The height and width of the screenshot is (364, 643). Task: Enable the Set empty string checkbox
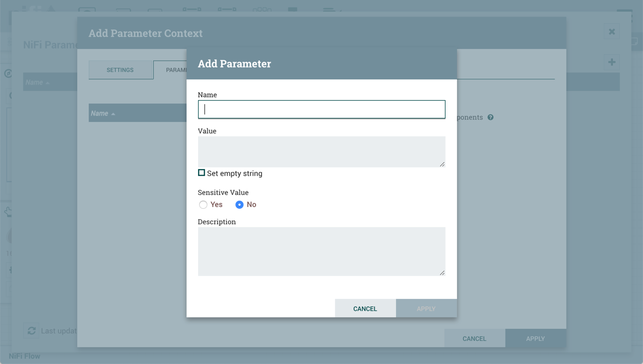[201, 173]
